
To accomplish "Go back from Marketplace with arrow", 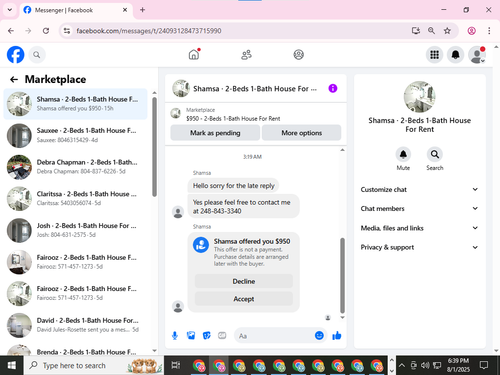I will tap(14, 79).
